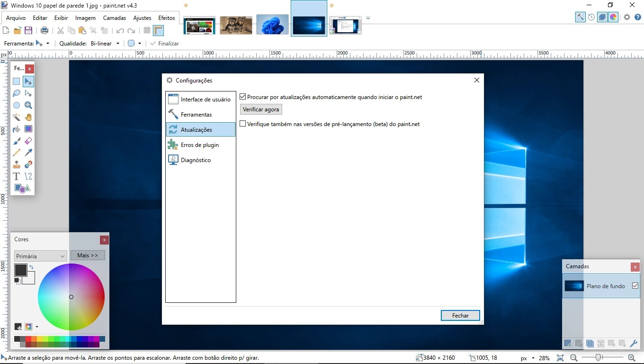Select the Text tool

point(16,176)
